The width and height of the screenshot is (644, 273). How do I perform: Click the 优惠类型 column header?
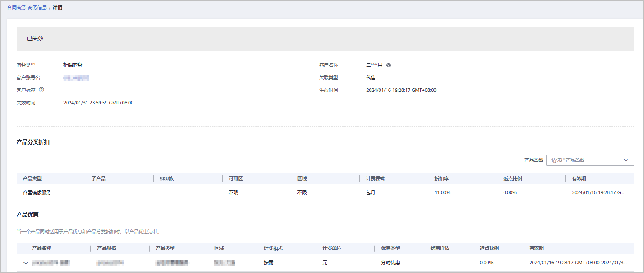[x=390, y=248]
